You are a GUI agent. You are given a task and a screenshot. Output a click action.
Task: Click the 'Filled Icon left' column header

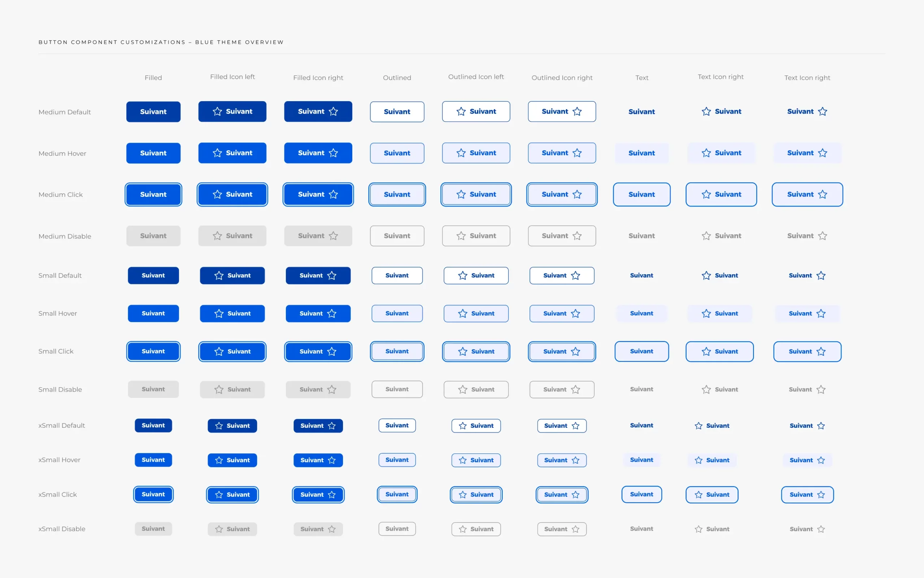(232, 77)
